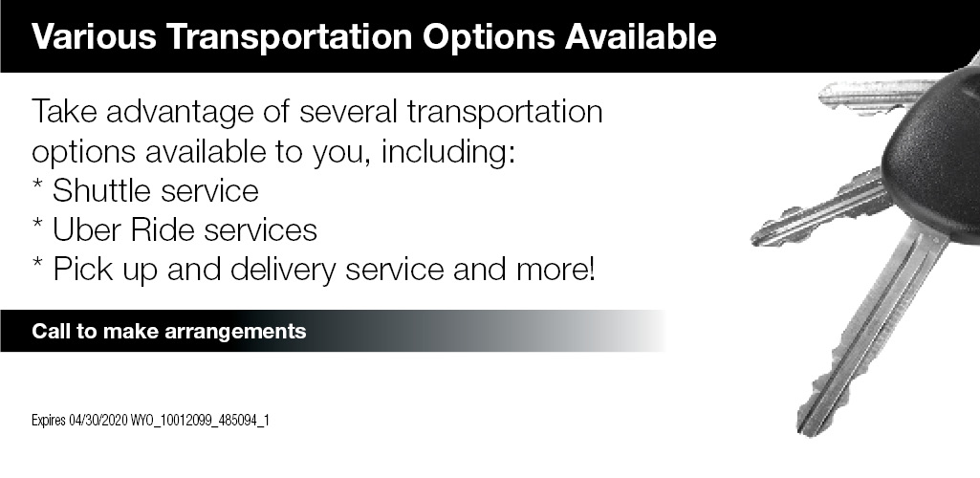Click the asterisk bullet before Shuttle service
Viewport: 980px width, 478px height.
pyautogui.click(x=37, y=187)
